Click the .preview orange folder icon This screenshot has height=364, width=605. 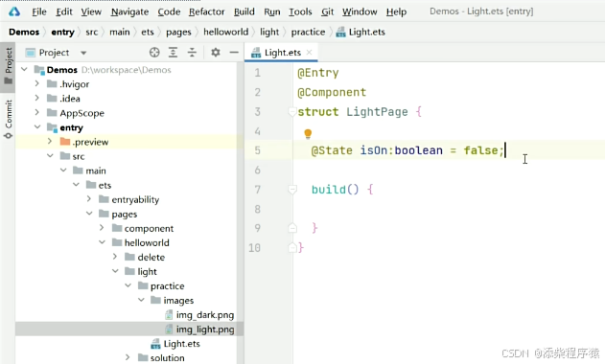click(65, 142)
